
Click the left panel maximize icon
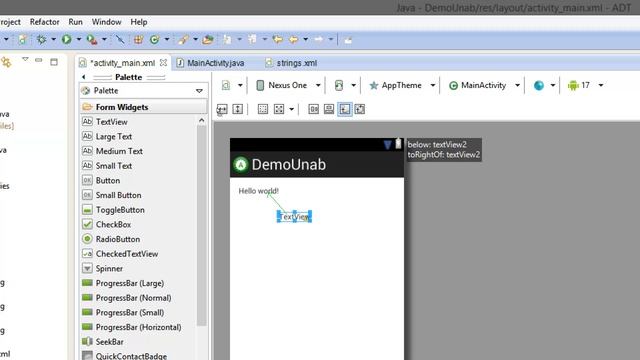[x=54, y=62]
